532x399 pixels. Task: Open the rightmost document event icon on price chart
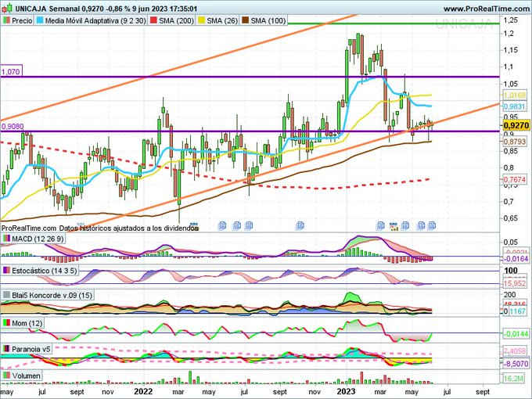click(x=432, y=225)
